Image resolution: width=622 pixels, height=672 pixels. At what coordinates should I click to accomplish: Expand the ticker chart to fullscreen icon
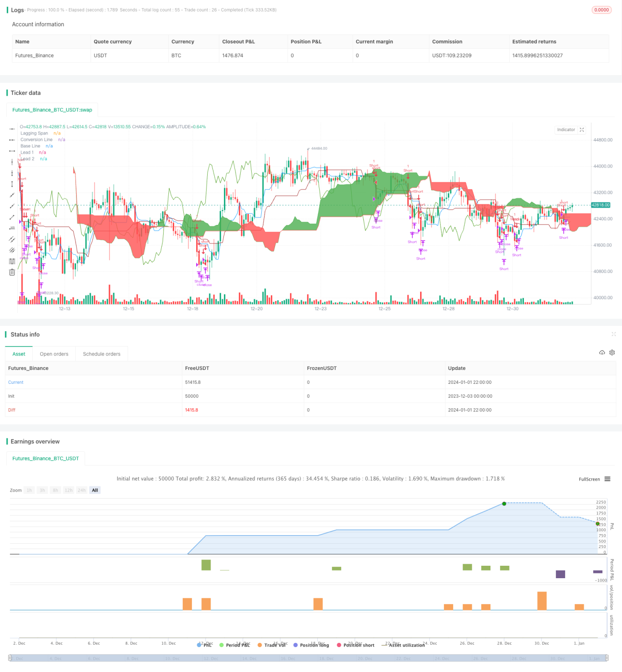[582, 130]
